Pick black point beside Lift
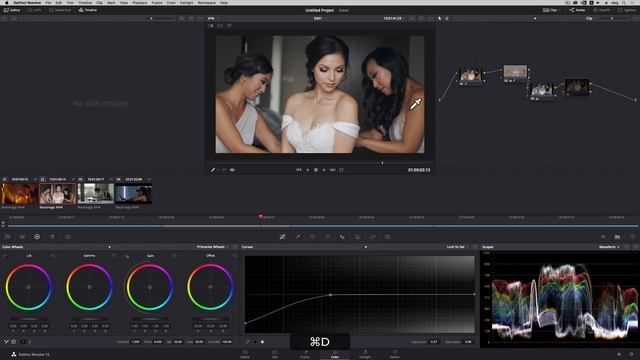Screen dimensions: 640x360 pos(5,256)
